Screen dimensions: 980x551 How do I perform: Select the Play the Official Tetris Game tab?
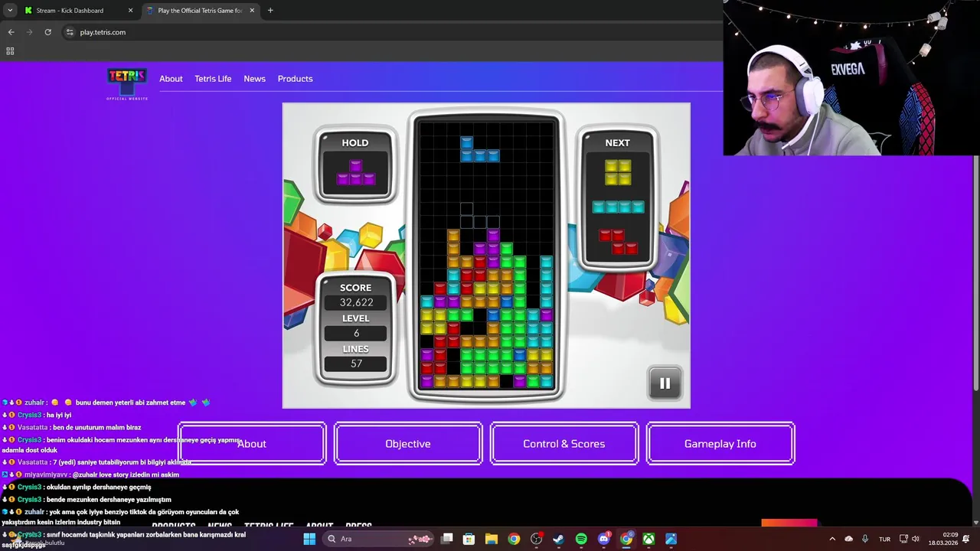pos(200,11)
